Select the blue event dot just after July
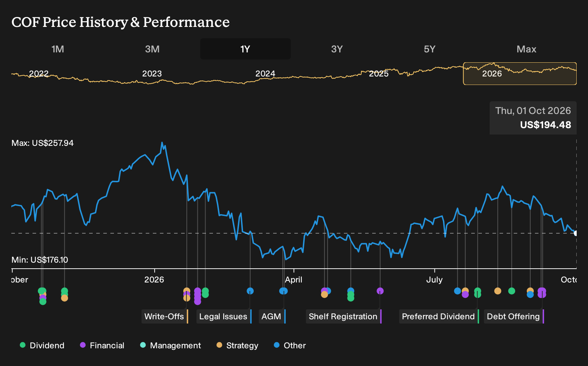 457,291
